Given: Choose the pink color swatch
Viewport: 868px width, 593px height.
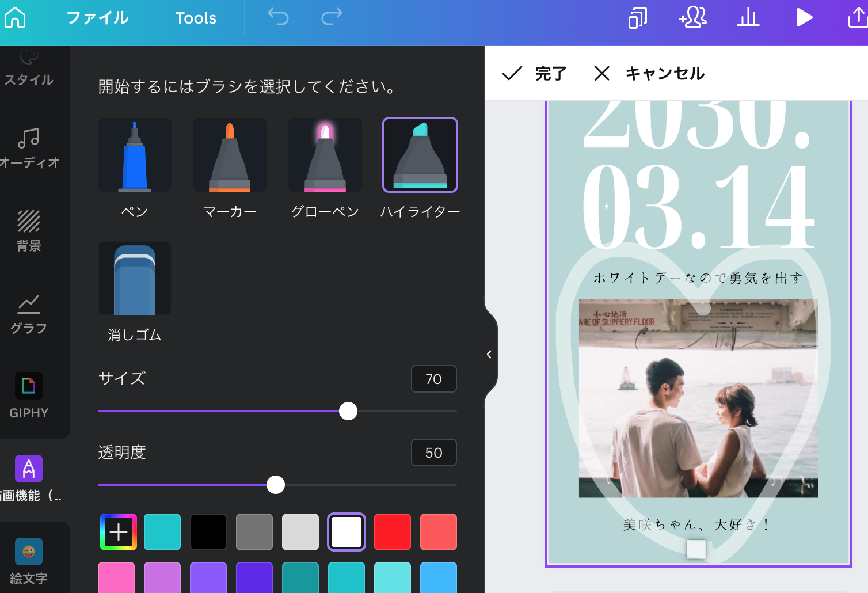Looking at the screenshot, I should (x=116, y=577).
